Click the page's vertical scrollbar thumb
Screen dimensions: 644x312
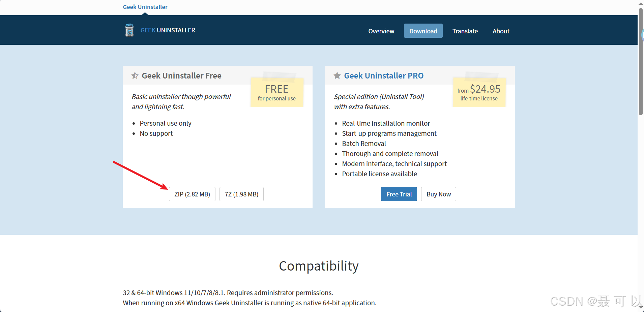pos(641,62)
